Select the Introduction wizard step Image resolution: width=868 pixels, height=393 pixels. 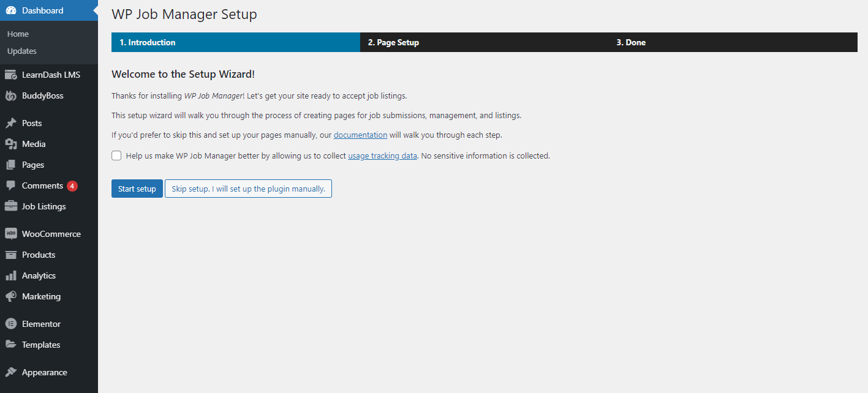148,43
